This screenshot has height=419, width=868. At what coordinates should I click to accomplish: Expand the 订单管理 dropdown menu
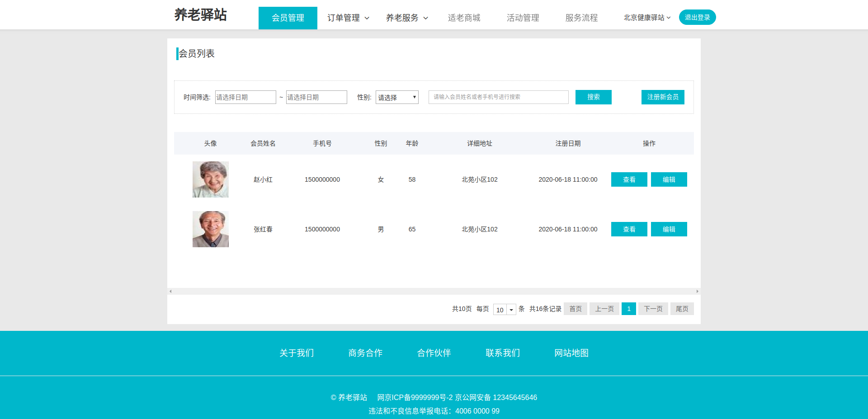tap(348, 18)
